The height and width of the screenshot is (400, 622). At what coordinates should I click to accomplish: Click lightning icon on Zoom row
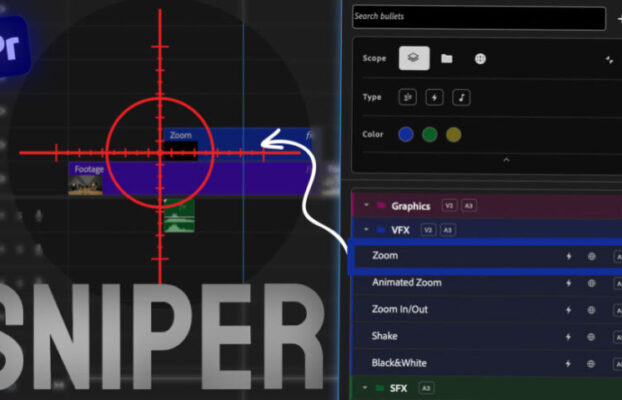(568, 256)
